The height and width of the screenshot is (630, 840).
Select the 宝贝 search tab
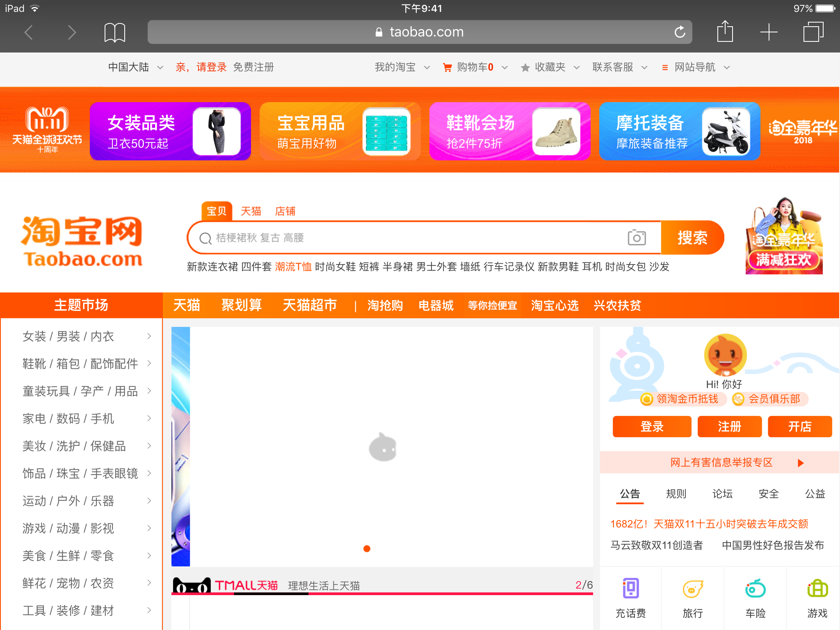[217, 211]
